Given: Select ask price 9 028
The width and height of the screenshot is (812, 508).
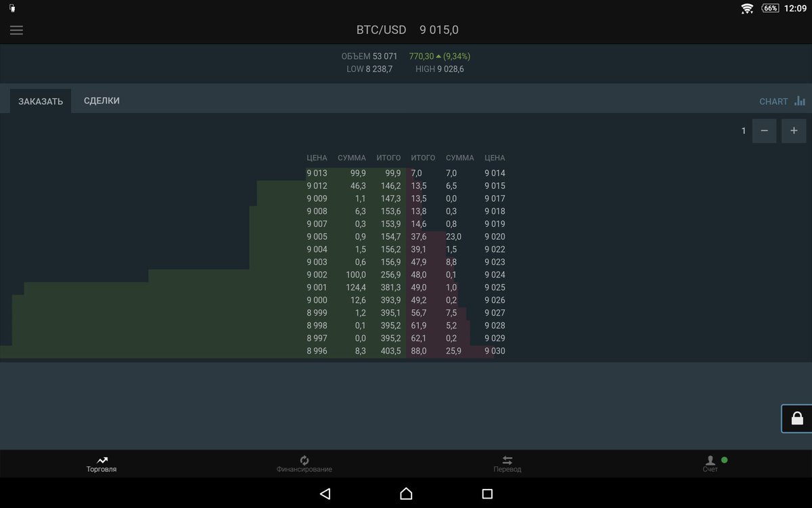Looking at the screenshot, I should click(x=495, y=326).
